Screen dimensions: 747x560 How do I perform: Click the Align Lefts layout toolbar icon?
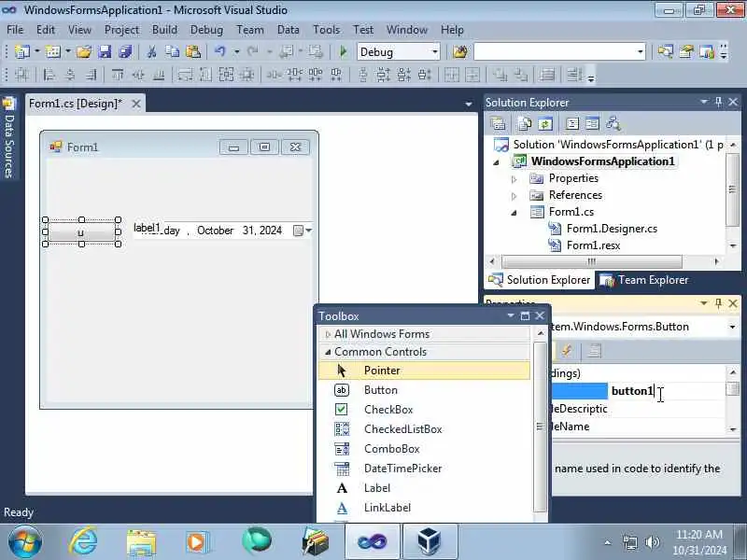[x=49, y=75]
